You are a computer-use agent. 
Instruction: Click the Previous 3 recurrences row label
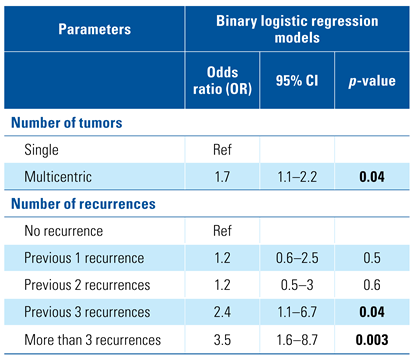[x=87, y=312]
